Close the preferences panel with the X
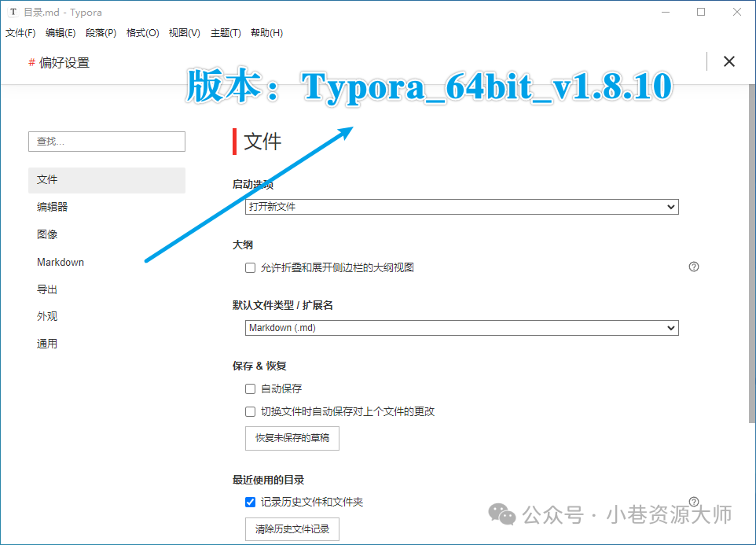Image resolution: width=756 pixels, height=545 pixels. point(729,61)
